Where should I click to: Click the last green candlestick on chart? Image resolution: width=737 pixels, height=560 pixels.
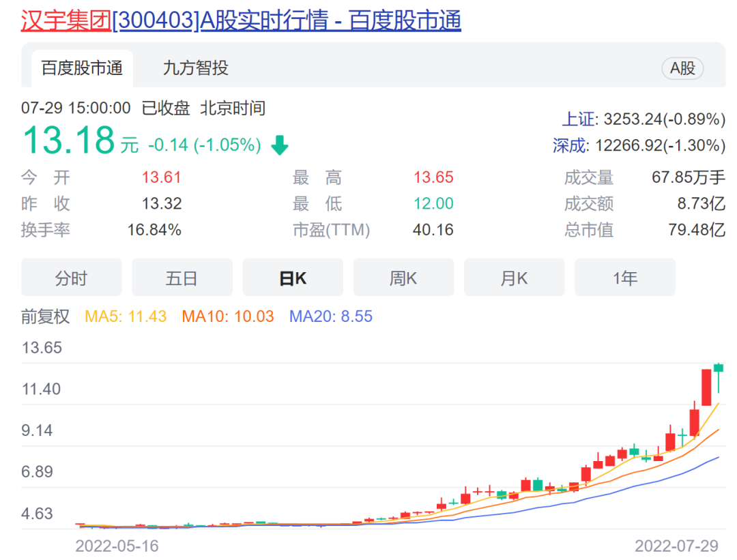point(718,368)
